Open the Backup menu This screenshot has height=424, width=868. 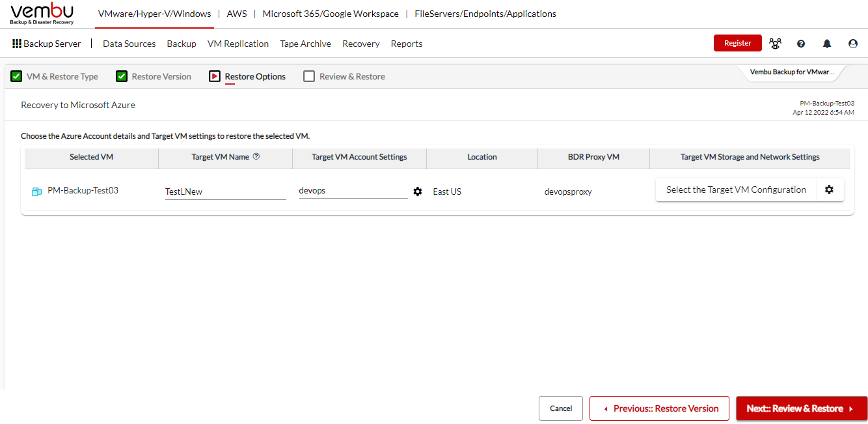182,44
